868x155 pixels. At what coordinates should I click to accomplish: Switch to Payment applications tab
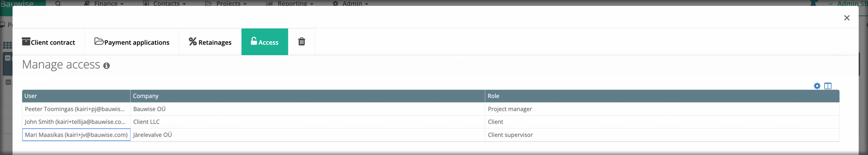(132, 41)
